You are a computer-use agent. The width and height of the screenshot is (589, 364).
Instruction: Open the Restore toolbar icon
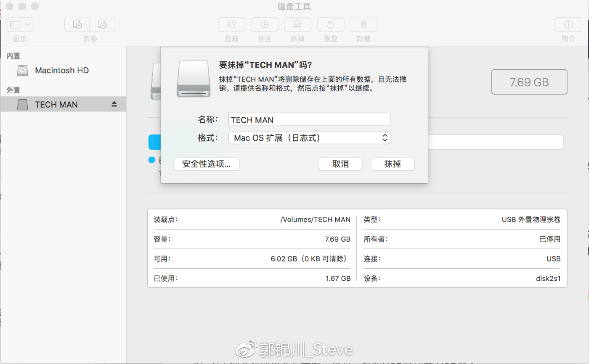pos(330,24)
